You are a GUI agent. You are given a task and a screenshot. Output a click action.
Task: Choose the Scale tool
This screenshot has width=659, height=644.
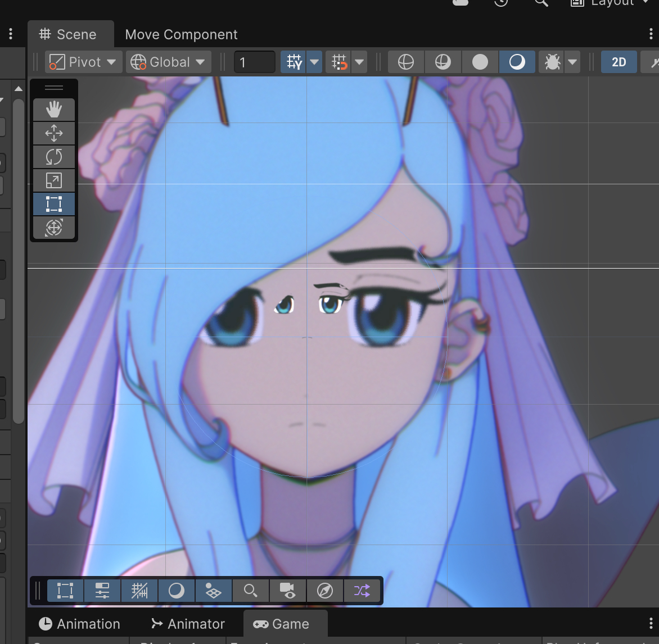pos(54,180)
